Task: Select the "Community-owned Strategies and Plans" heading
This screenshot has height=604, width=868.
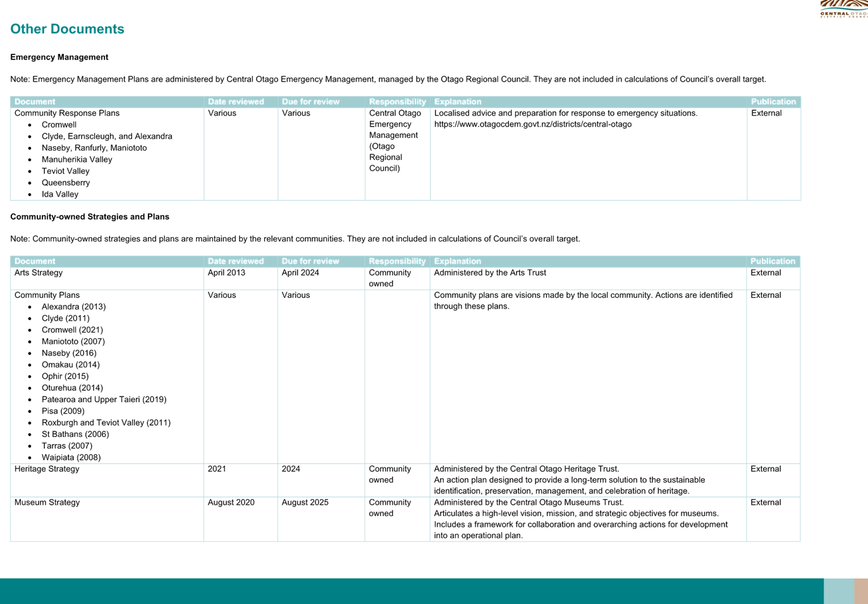Action: tap(90, 216)
